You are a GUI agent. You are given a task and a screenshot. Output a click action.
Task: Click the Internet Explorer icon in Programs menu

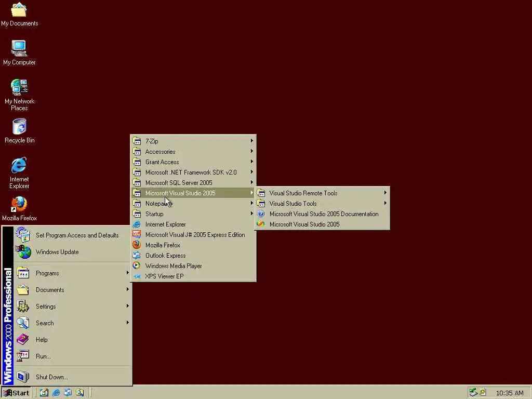(137, 224)
